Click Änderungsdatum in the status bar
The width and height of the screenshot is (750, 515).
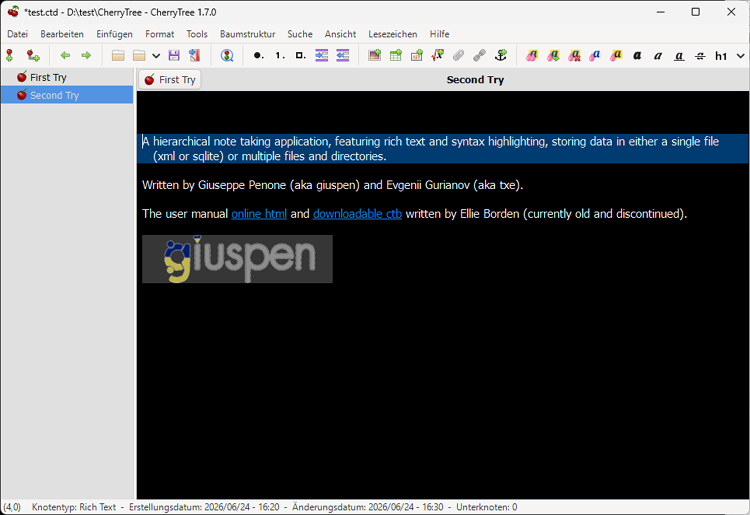368,507
